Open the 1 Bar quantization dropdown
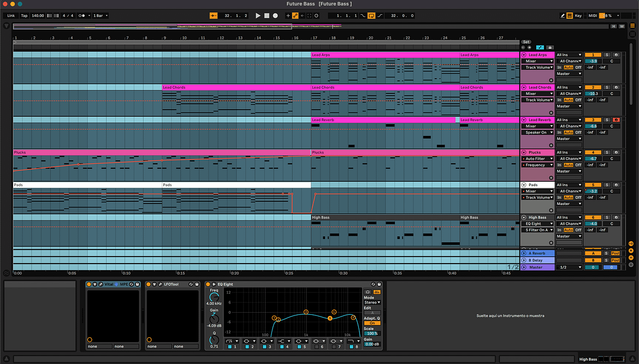This screenshot has width=639, height=364. [x=100, y=16]
